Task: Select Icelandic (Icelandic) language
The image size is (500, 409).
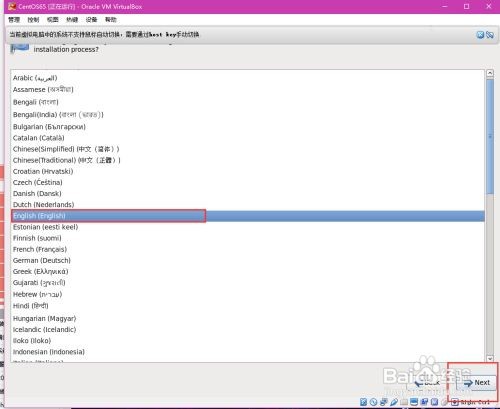Action: [247, 329]
